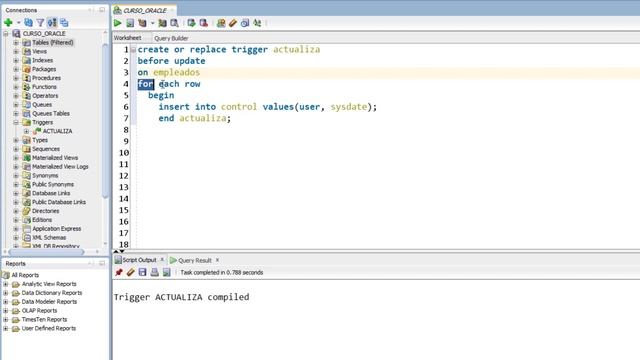This screenshot has height=360, width=640.
Task: Click the Connections horizontal scrollbar
Action: [x=46, y=252]
